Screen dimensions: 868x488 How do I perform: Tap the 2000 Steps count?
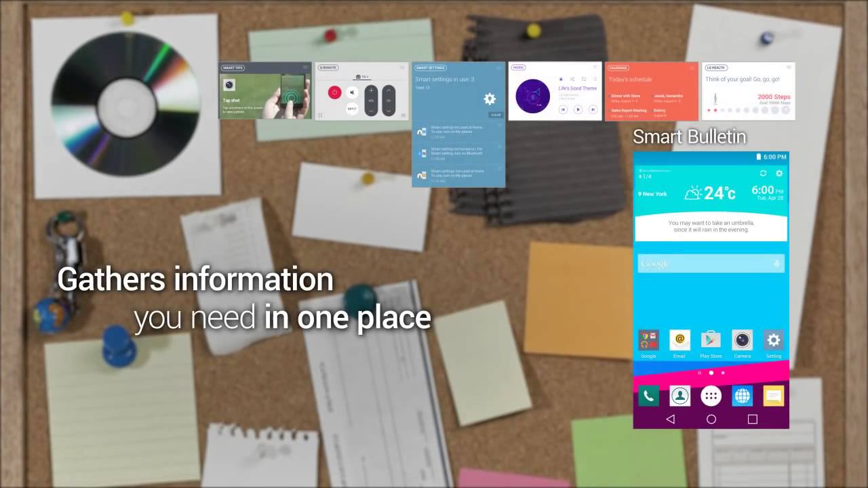point(774,97)
